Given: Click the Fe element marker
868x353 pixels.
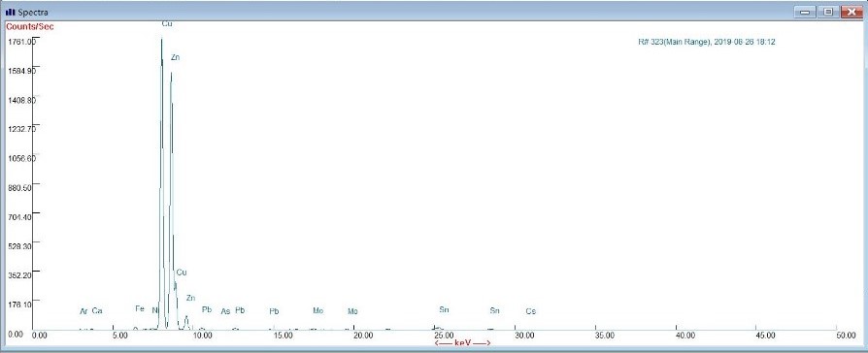Looking at the screenshot, I should [x=140, y=308].
